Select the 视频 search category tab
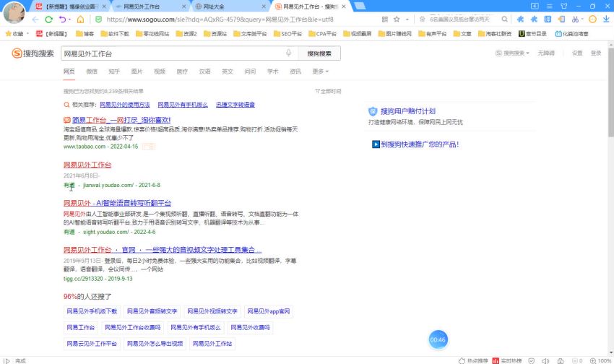The height and width of the screenshot is (364, 614). tap(160, 71)
